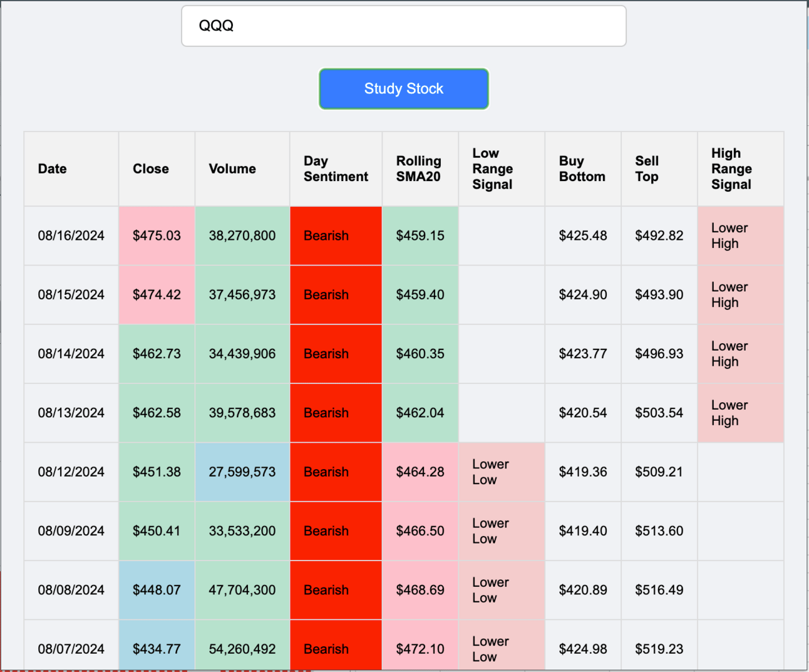Screen dimensions: 809x672
Task: Select the $425.48 buy bottom cell
Action: pyautogui.click(x=584, y=236)
